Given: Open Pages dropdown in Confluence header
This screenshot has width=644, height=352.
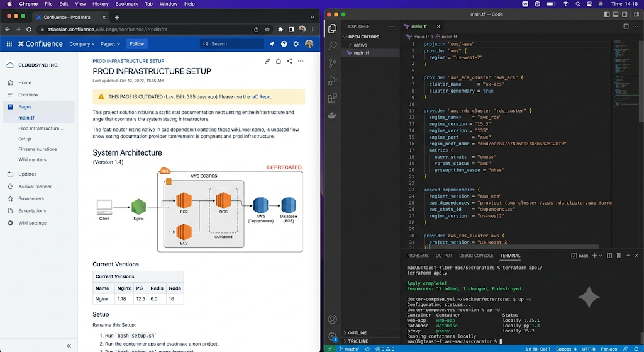Looking at the screenshot, I should pyautogui.click(x=110, y=44).
